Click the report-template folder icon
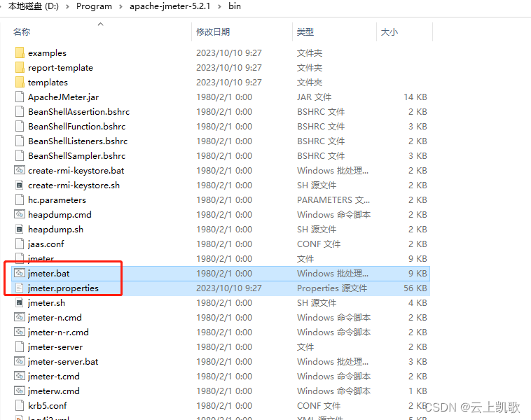The width and height of the screenshot is (531, 420). [x=20, y=67]
